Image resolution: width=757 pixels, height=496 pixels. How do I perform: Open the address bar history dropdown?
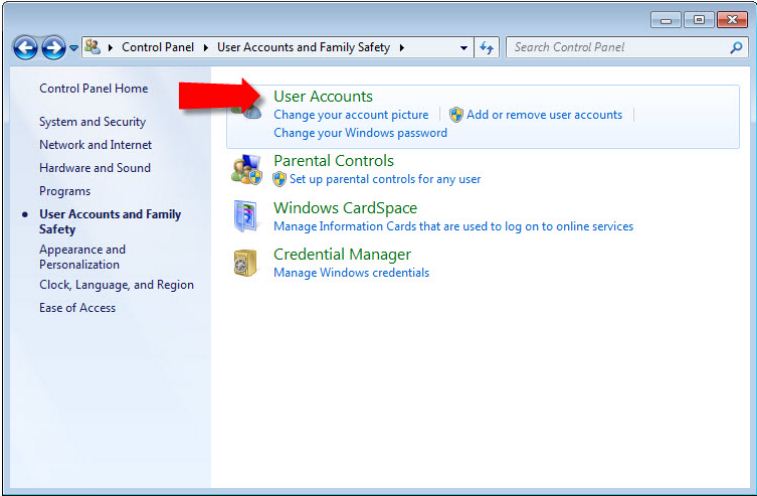[x=463, y=48]
